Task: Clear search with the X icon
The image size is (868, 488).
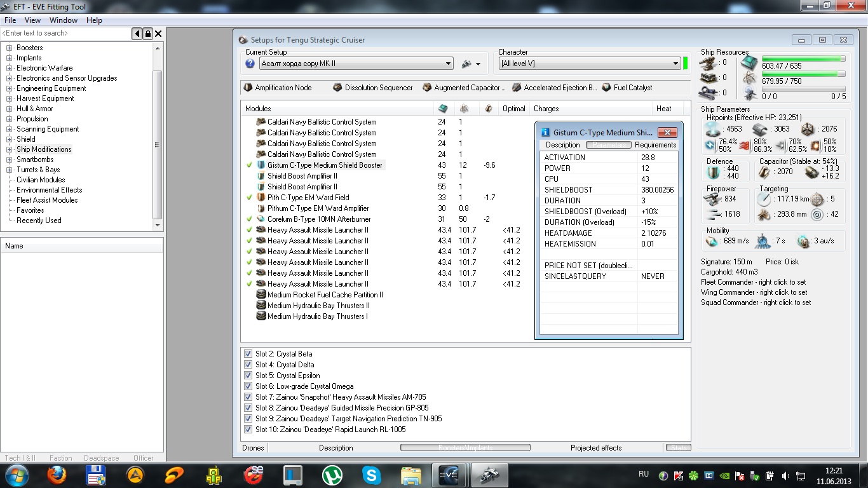Action: (159, 34)
